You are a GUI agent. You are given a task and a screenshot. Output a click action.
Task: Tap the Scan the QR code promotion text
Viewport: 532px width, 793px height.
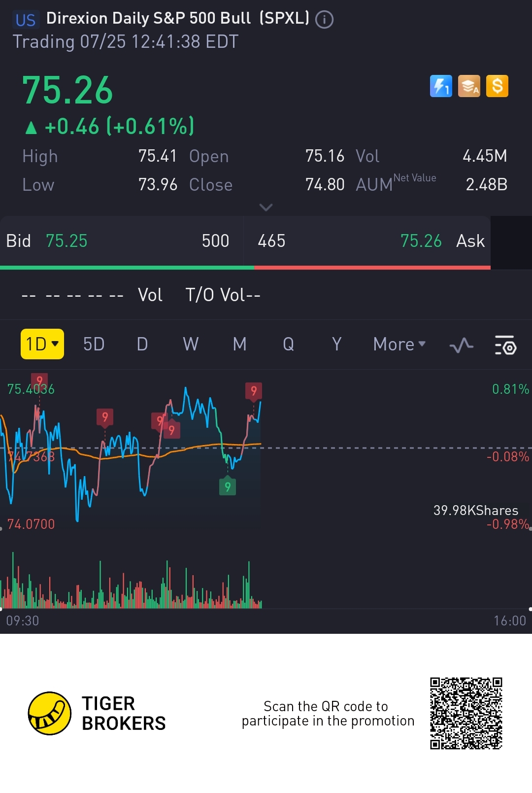328,714
